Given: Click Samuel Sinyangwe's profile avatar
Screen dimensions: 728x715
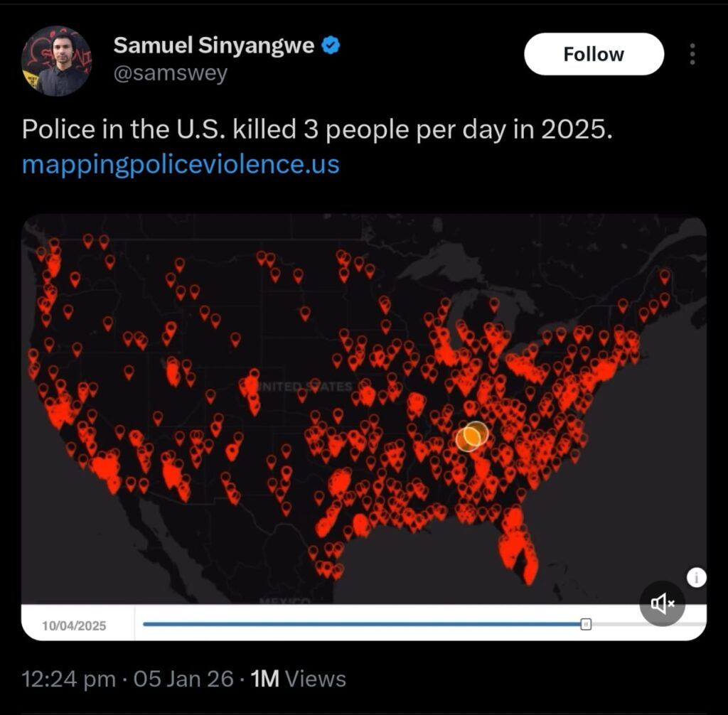Looking at the screenshot, I should 57,61.
